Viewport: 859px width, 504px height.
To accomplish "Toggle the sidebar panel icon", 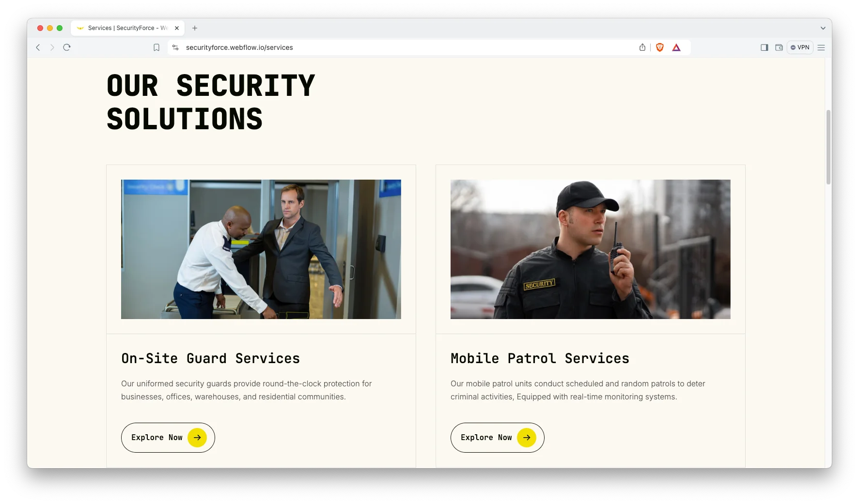I will click(x=765, y=47).
